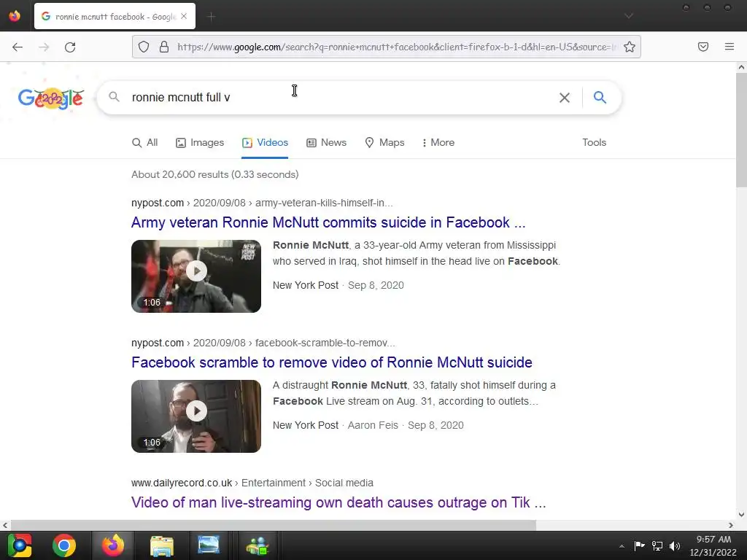
Task: Open search Tools options
Action: click(x=594, y=142)
